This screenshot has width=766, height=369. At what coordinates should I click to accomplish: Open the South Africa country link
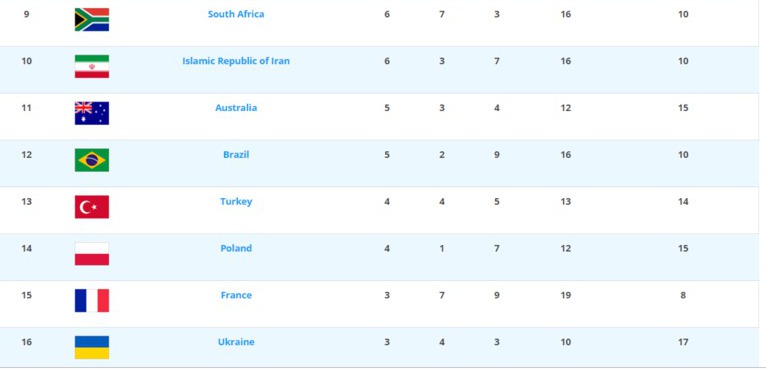click(236, 14)
